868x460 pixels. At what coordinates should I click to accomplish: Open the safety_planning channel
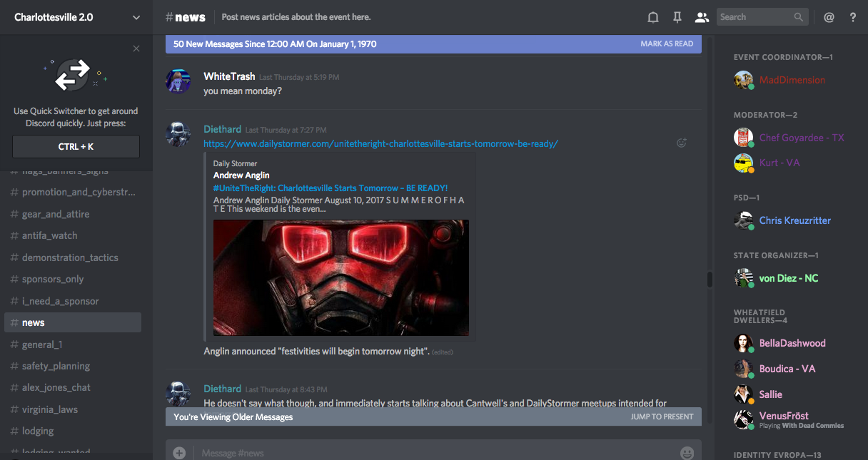coord(56,366)
